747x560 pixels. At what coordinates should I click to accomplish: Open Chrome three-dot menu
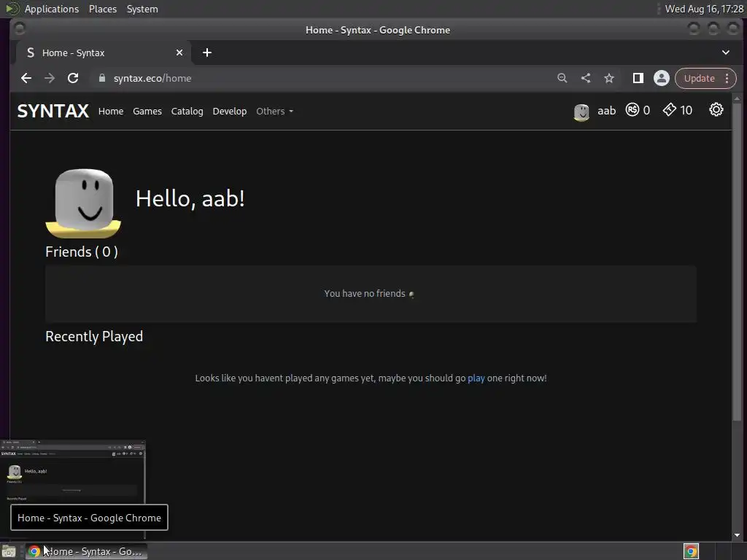pyautogui.click(x=727, y=78)
